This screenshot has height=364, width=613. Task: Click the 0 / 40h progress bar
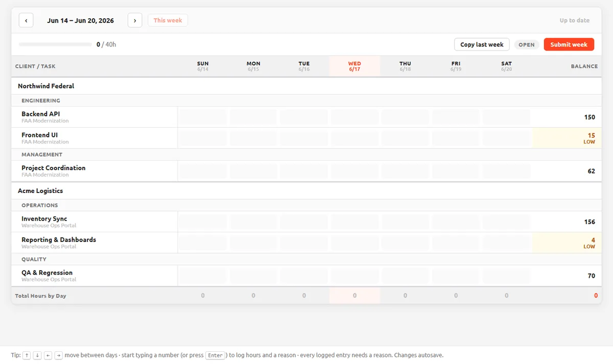[x=55, y=44]
